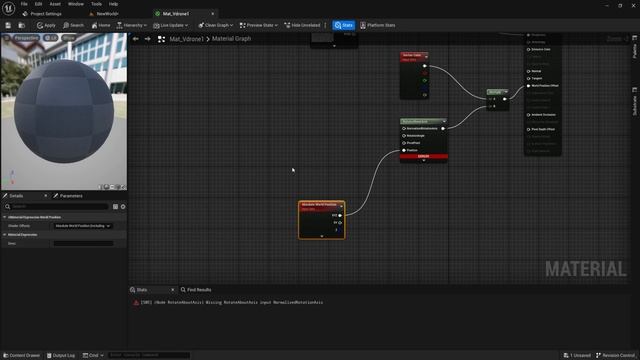Open the preview viewport options menu

(x=7, y=38)
